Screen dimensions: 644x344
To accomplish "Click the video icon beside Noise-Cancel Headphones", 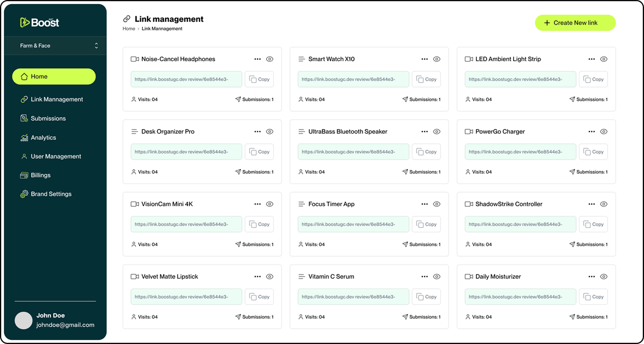I will tap(135, 59).
